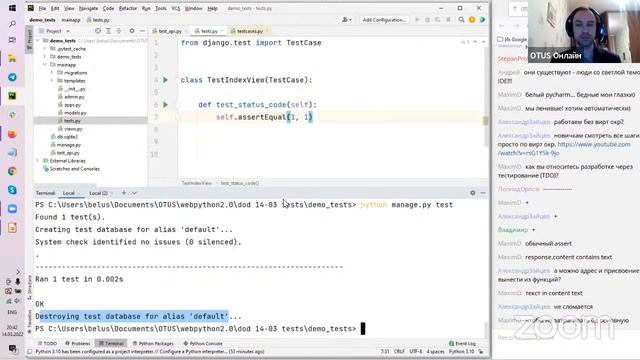Open the Navigate menu
This screenshot has height=360, width=640.
click(88, 8)
